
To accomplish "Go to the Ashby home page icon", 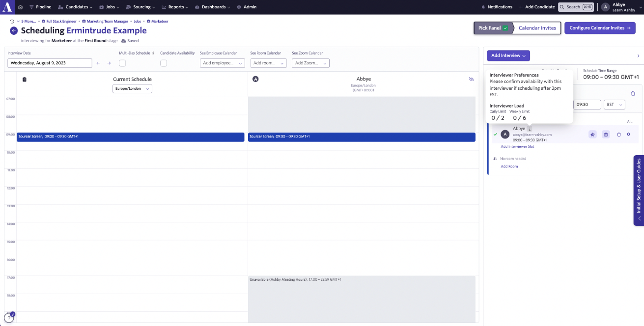I will click(20, 7).
